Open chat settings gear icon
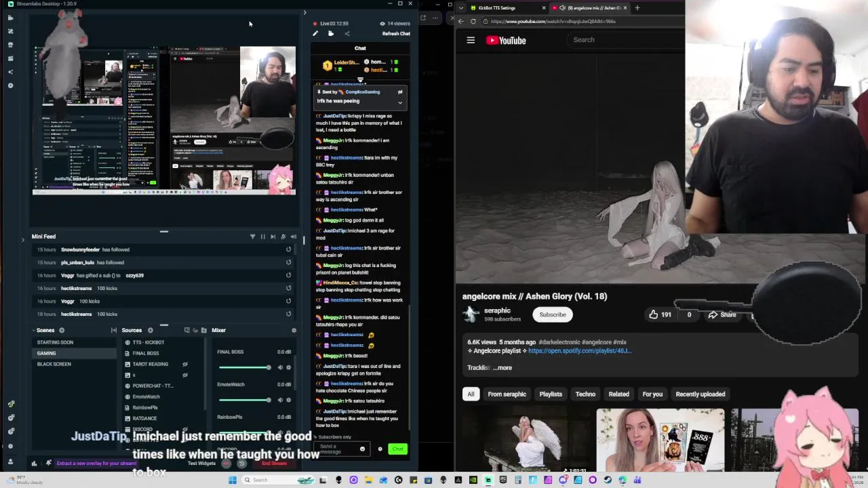This screenshot has width=868, height=488. pos(380,449)
